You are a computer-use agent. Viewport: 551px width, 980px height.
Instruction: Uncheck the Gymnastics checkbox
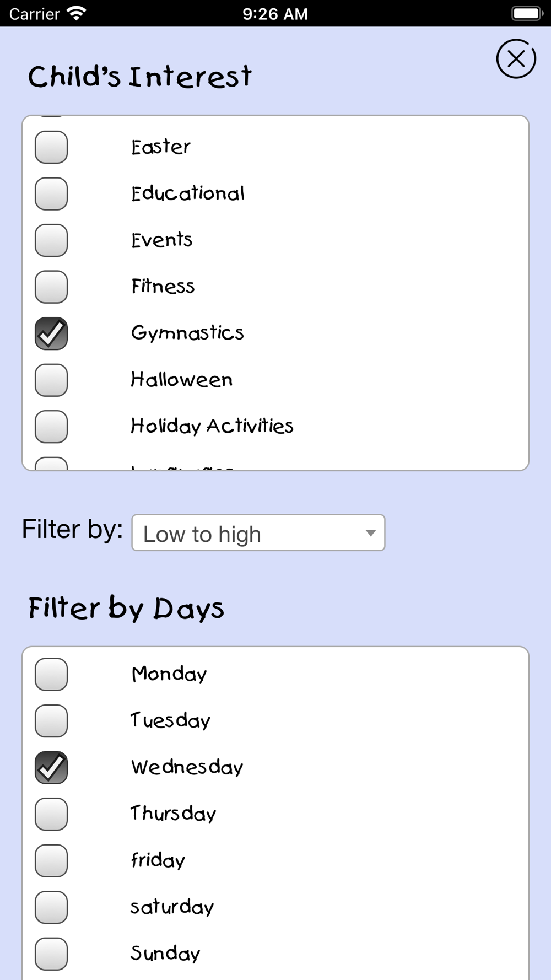tap(51, 333)
